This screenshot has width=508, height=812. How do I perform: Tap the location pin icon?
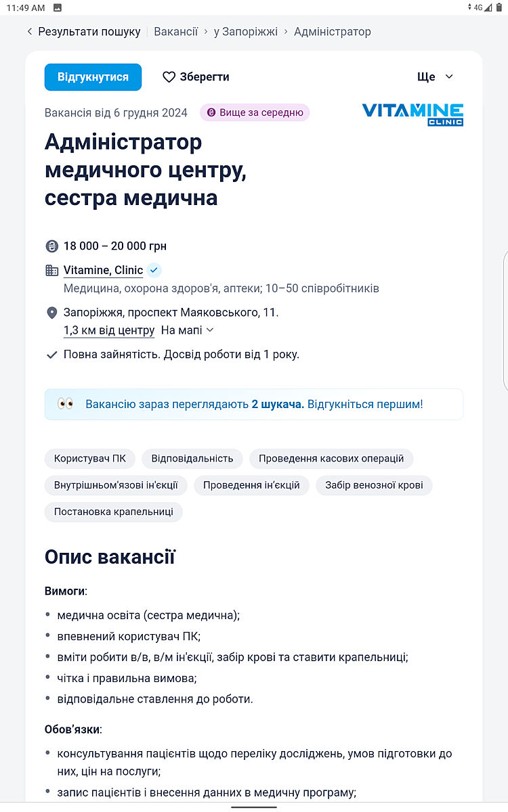[51, 313]
